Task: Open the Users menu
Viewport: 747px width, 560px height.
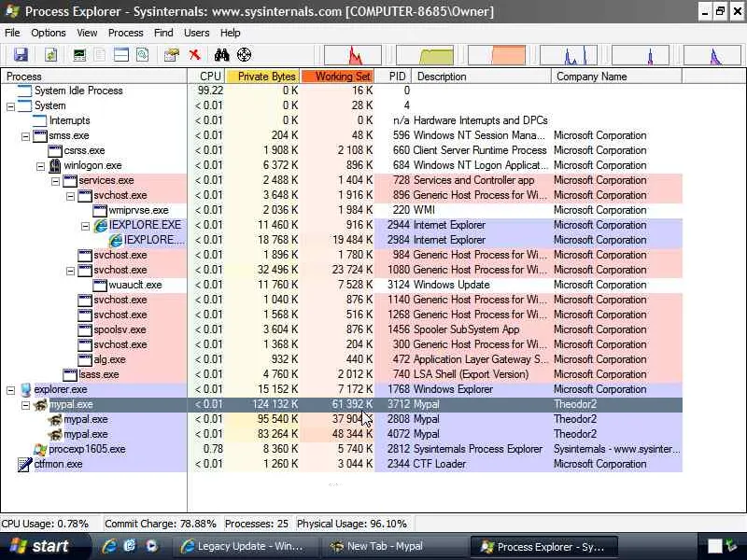Action: [196, 33]
